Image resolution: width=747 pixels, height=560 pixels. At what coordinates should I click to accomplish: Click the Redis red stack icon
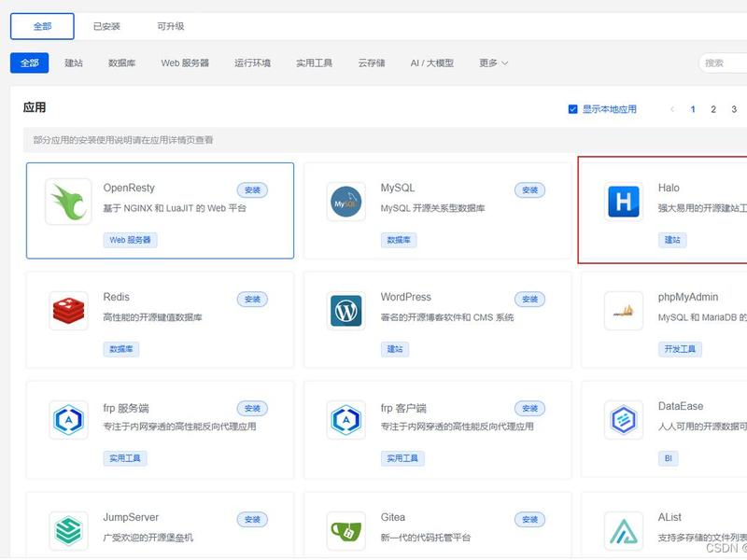pyautogui.click(x=68, y=311)
